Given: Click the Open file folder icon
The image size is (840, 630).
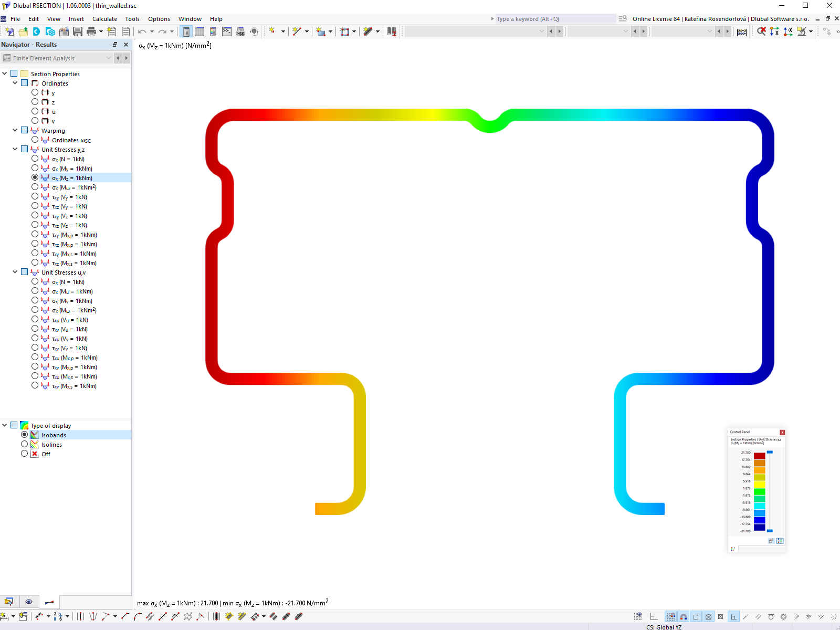Looking at the screenshot, I should tap(23, 31).
